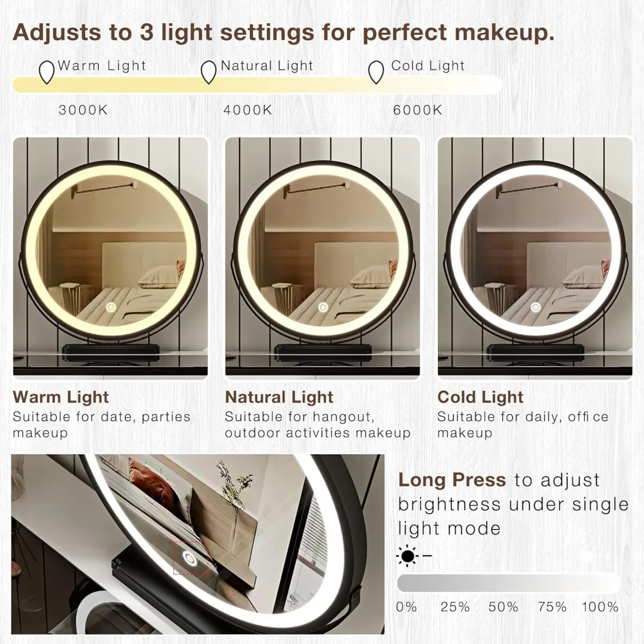The width and height of the screenshot is (644, 644).
Task: Click the 4000K temperature label
Action: 248,110
